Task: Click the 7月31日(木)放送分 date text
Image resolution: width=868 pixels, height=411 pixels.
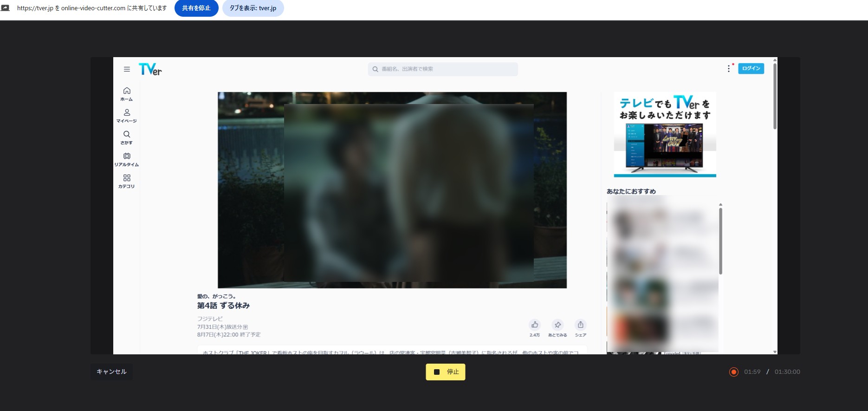Action: (x=222, y=327)
